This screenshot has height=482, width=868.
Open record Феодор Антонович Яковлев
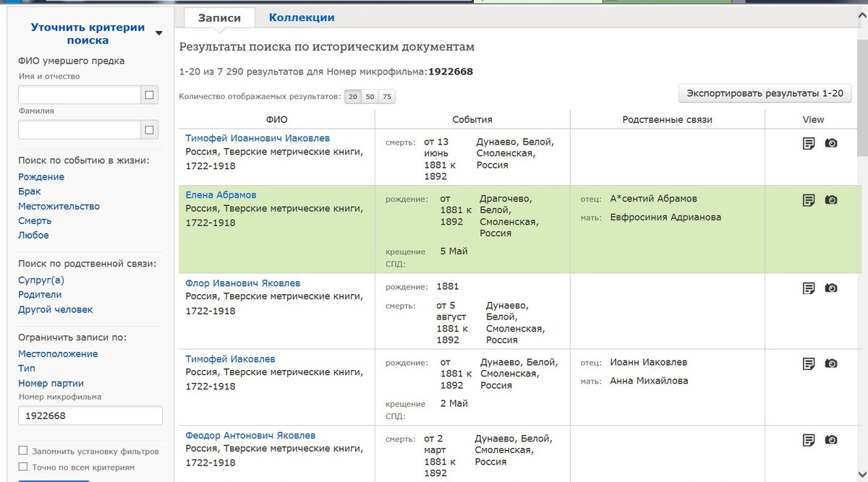pyautogui.click(x=250, y=436)
